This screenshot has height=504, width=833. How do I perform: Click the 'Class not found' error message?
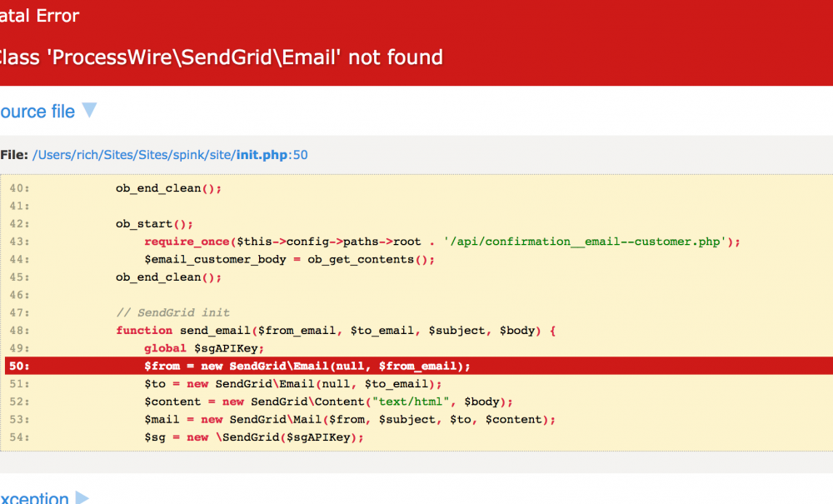(x=220, y=57)
